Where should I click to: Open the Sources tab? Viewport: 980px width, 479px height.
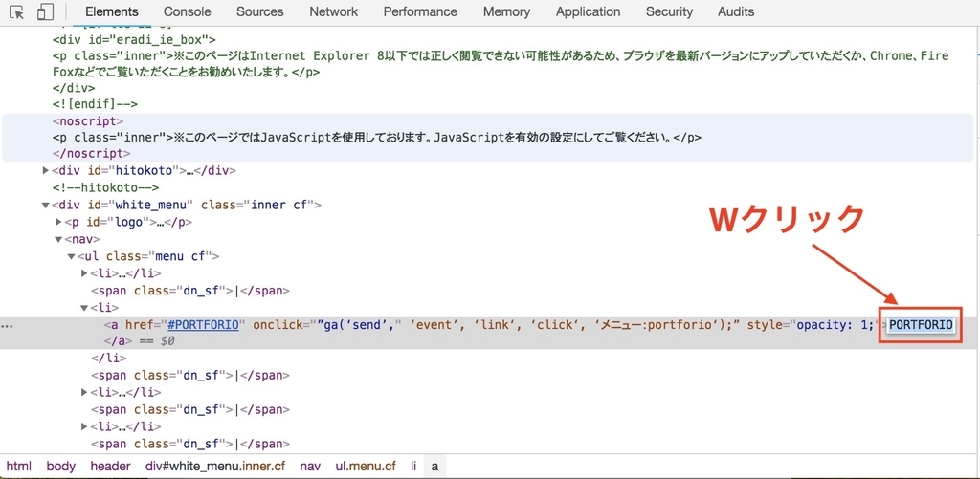[x=260, y=11]
